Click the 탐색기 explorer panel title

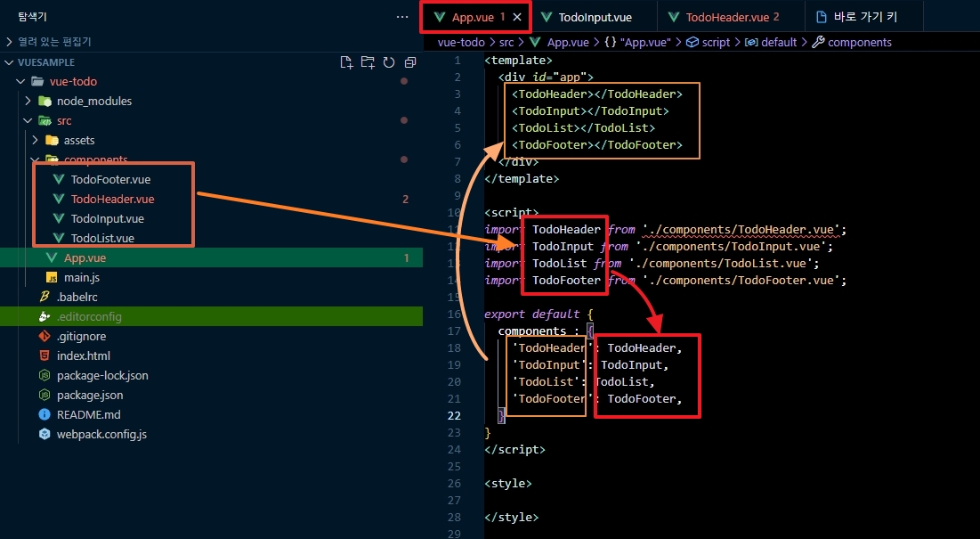33,17
